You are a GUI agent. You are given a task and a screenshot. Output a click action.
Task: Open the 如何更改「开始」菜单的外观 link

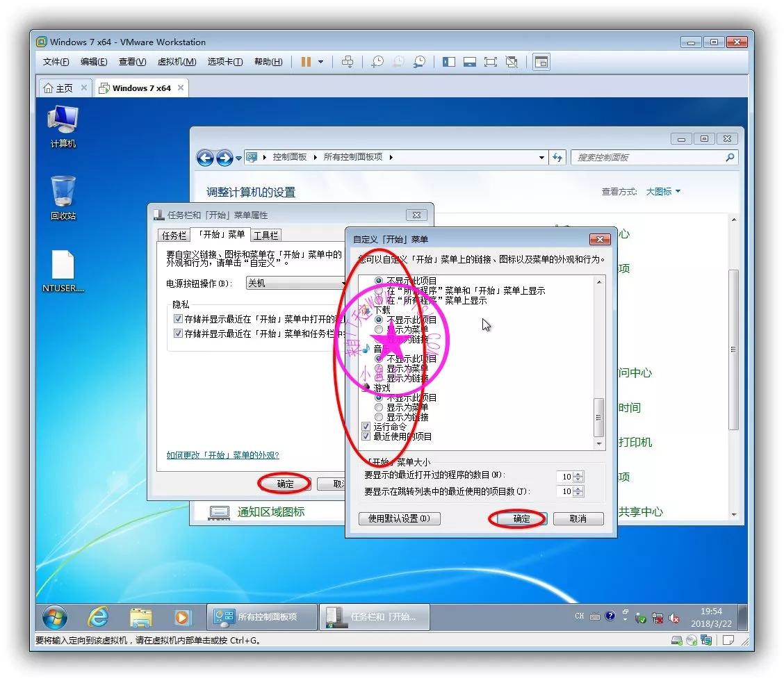click(x=222, y=455)
